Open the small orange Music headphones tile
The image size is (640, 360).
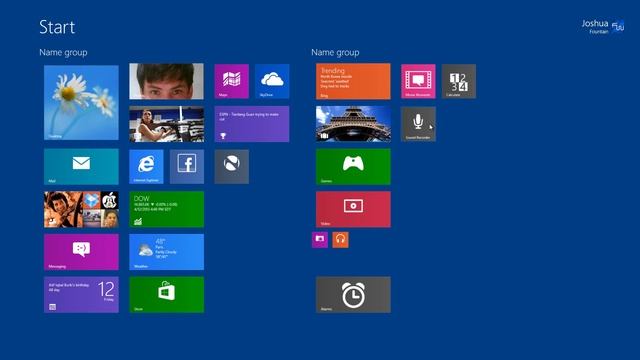[340, 240]
